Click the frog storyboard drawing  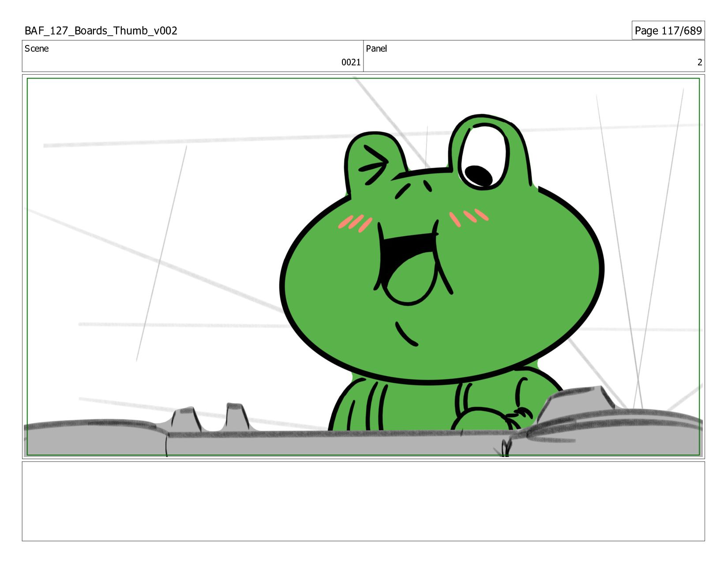pyautogui.click(x=363, y=267)
